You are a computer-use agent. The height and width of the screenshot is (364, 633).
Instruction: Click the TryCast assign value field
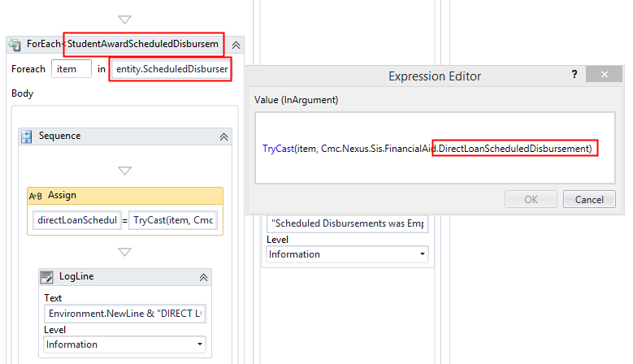pos(172,220)
